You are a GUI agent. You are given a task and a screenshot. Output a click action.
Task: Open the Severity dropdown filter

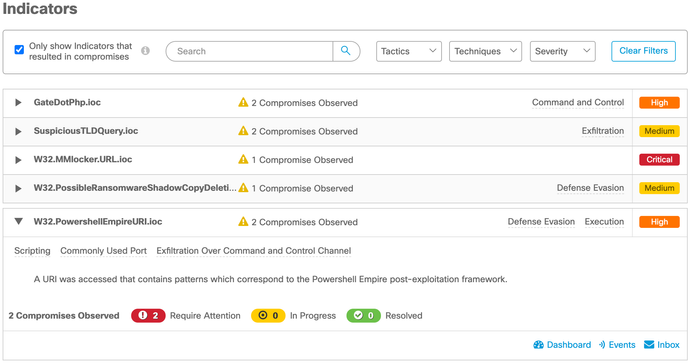point(562,52)
